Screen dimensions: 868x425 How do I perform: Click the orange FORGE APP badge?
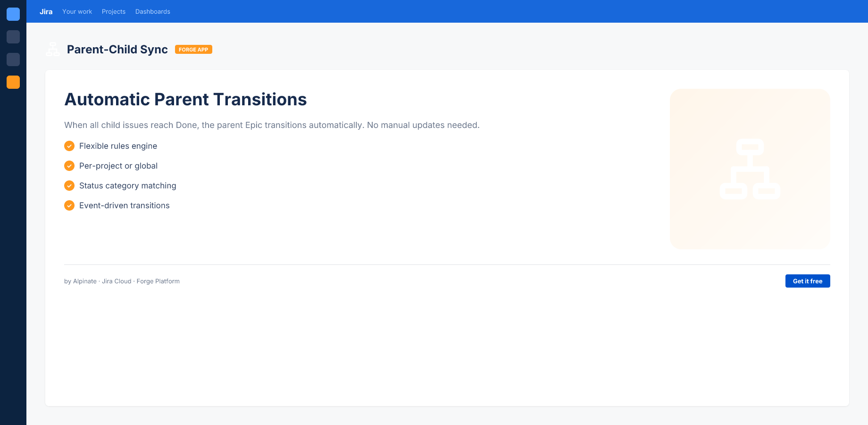pyautogui.click(x=193, y=50)
